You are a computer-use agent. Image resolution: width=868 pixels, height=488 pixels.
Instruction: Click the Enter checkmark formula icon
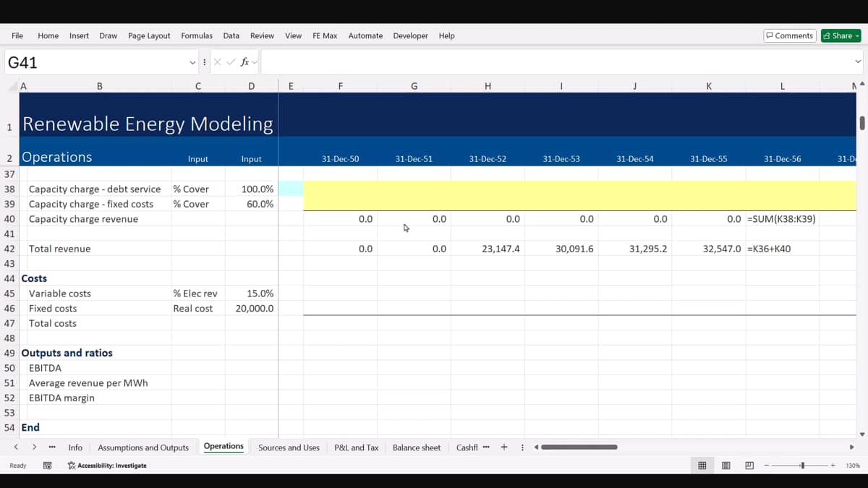coord(231,62)
